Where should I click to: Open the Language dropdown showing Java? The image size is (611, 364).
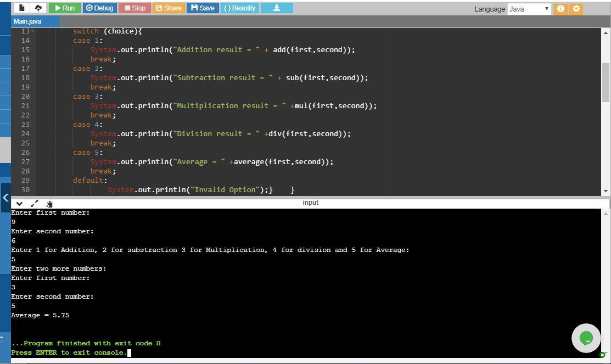pyautogui.click(x=529, y=9)
